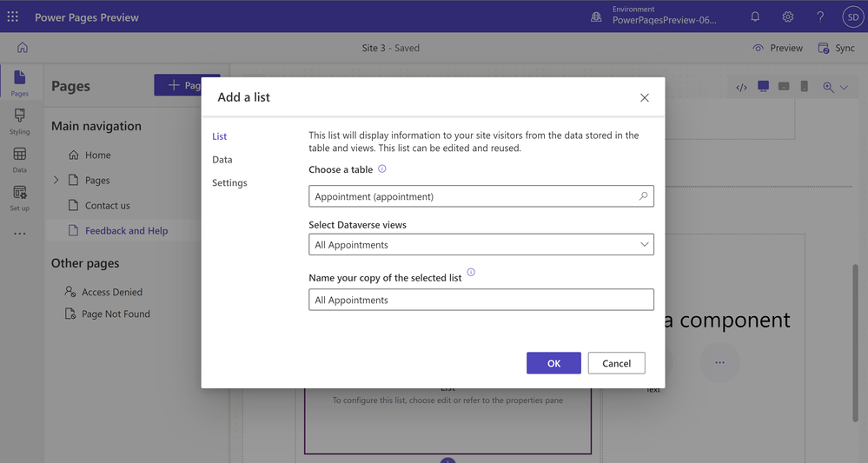The height and width of the screenshot is (463, 868).
Task: Open the settings gear
Action: pyautogui.click(x=788, y=17)
